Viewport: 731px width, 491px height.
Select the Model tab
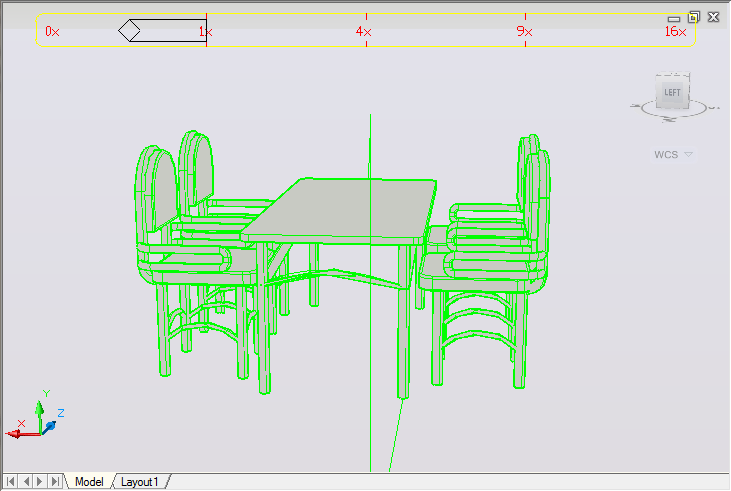[89, 482]
